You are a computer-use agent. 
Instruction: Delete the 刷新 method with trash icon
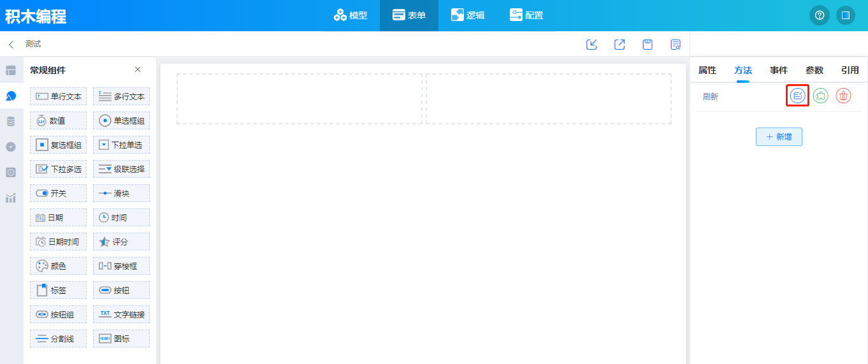click(843, 96)
